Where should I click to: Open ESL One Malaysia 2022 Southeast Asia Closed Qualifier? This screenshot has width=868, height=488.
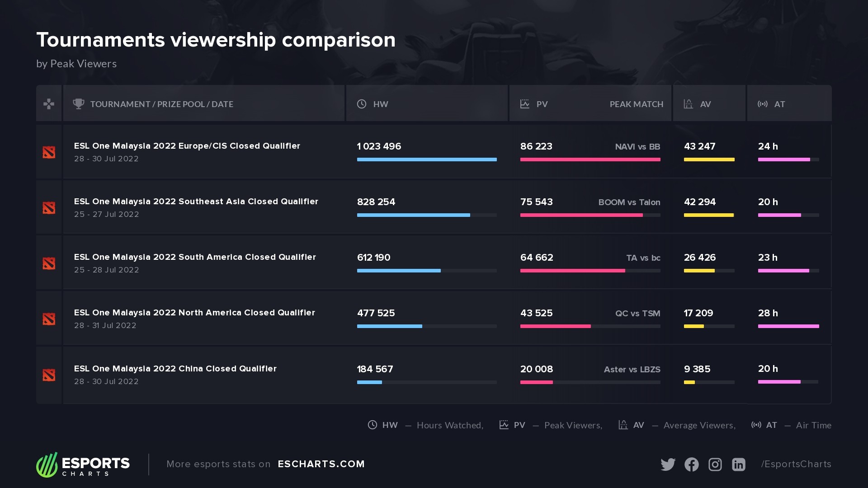pyautogui.click(x=196, y=202)
